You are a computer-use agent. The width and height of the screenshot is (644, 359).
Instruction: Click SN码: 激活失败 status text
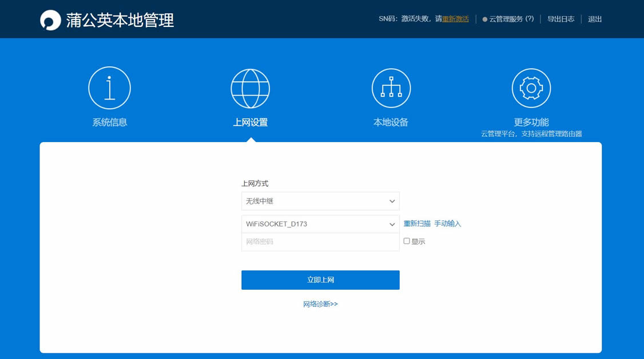click(404, 19)
